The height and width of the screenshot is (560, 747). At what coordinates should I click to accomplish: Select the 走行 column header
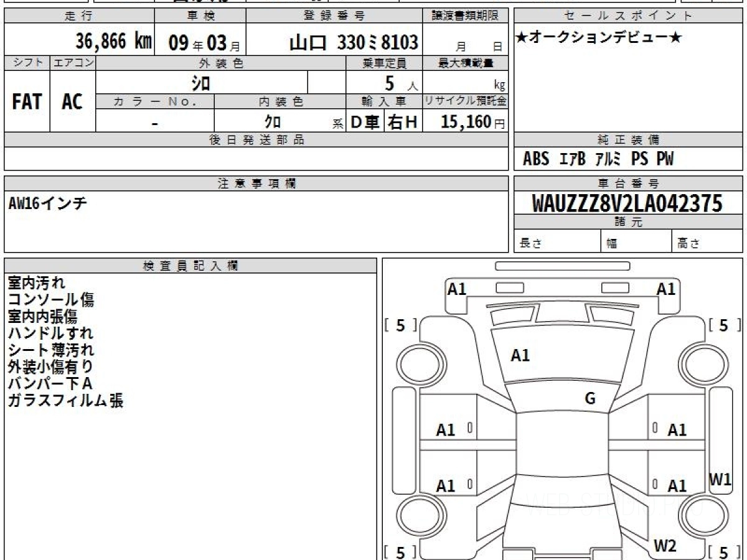pos(79,16)
